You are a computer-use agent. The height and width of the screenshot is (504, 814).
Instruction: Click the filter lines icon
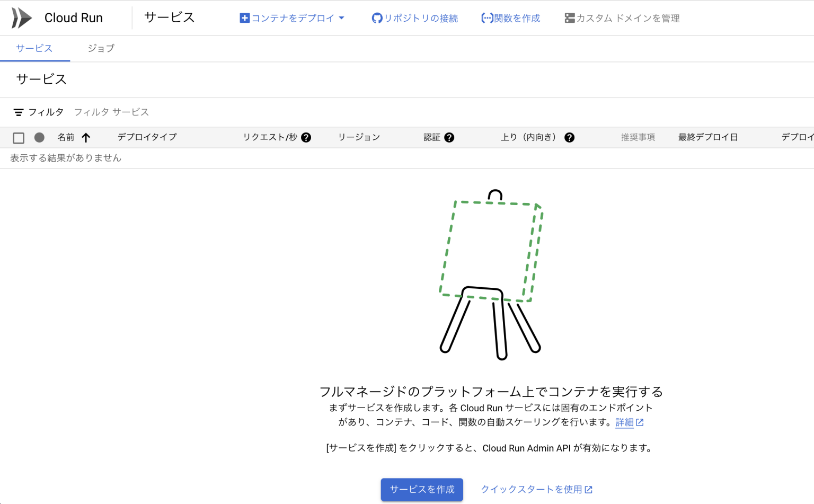pyautogui.click(x=19, y=112)
